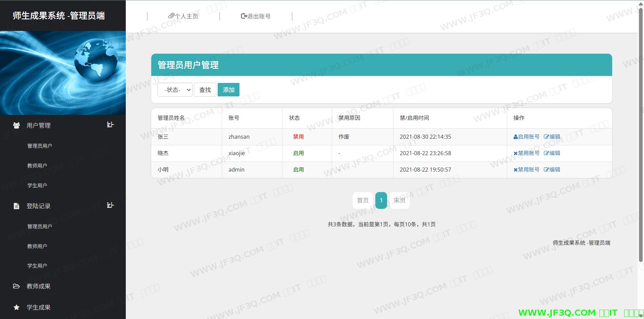Collapse the 用户管理 menu section

[x=110, y=125]
